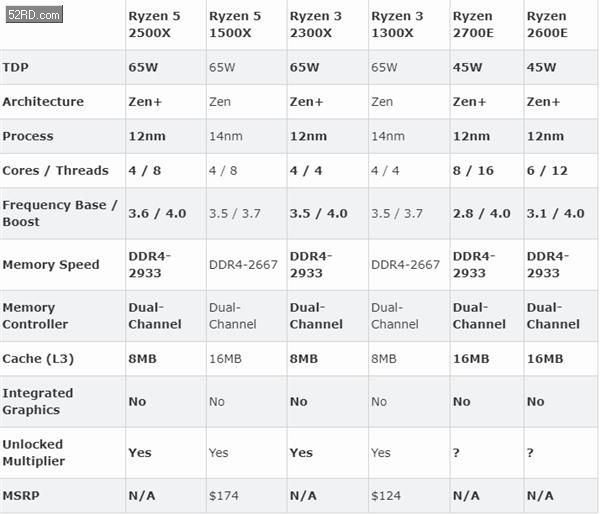Click the Ryzen 3 1300X column header

(x=397, y=24)
